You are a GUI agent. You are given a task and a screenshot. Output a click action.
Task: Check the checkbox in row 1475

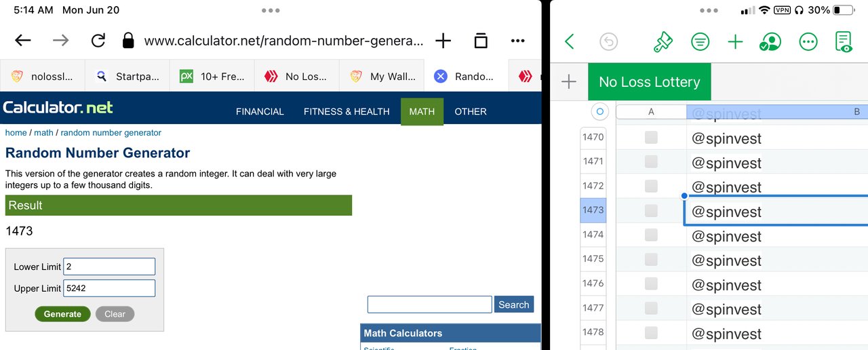(651, 259)
